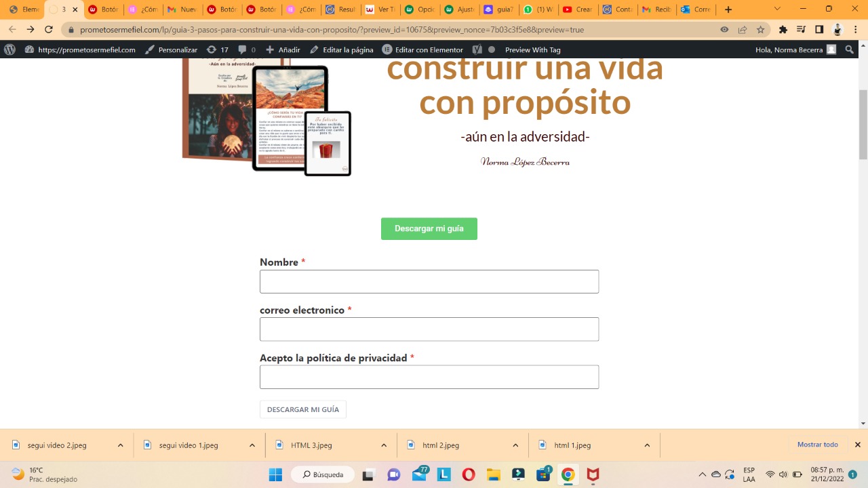
Task: Click Personalizar in admin bar
Action: [172, 49]
